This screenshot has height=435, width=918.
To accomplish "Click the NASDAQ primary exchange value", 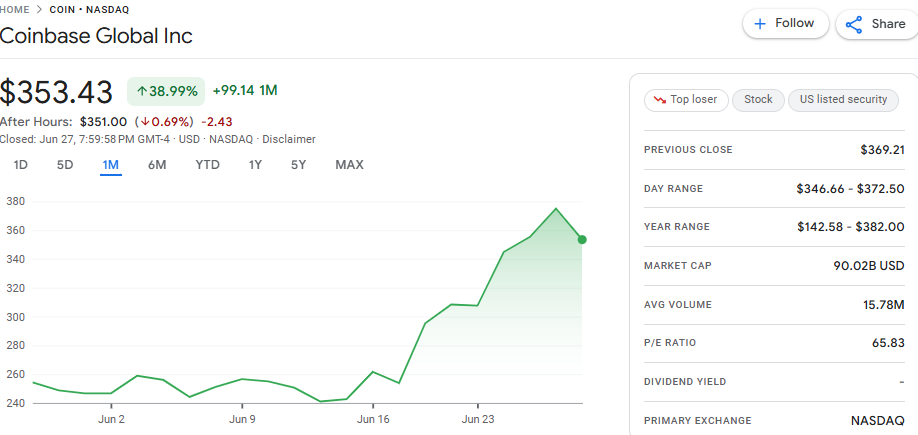I will (878, 420).
